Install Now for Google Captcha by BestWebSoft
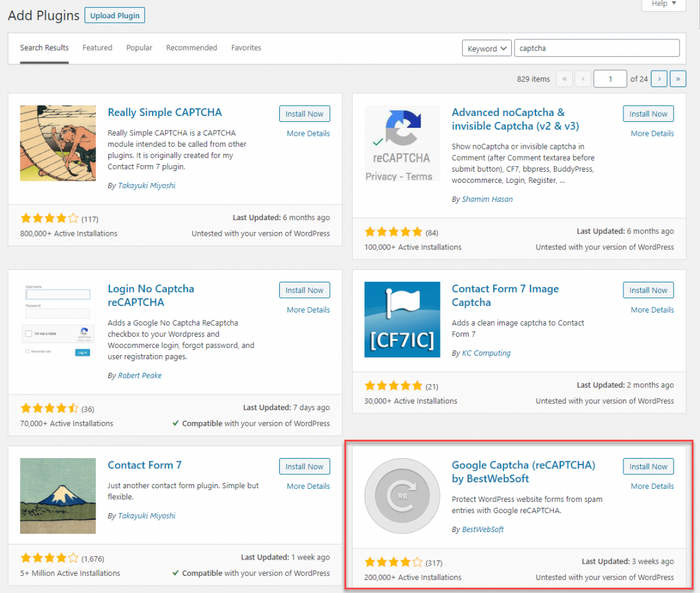Viewport: 700px width, 593px height. [x=648, y=467]
